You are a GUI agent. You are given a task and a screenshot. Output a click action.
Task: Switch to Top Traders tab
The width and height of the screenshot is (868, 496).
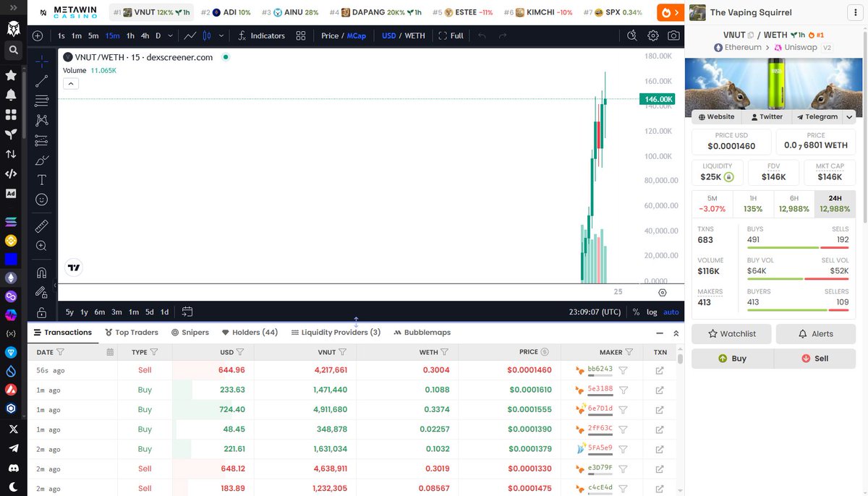[x=132, y=333]
